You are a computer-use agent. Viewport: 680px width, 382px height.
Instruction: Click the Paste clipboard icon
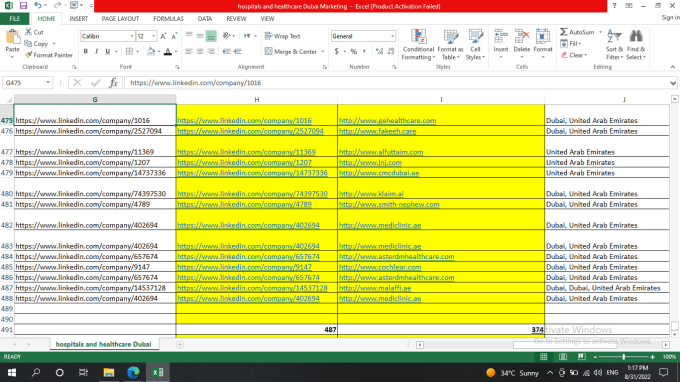click(13, 38)
